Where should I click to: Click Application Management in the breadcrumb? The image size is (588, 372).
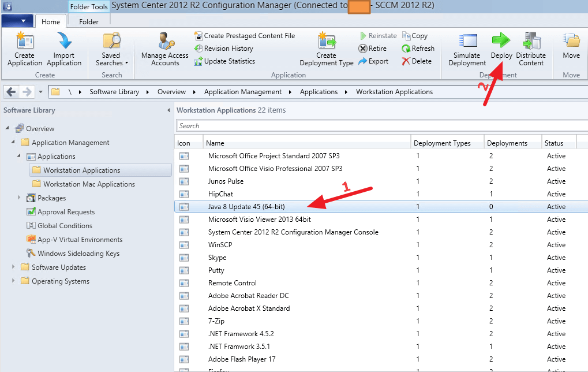point(243,92)
